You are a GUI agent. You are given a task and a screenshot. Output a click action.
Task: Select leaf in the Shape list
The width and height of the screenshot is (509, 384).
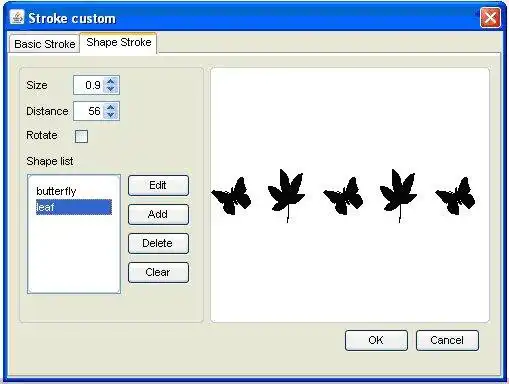point(74,207)
